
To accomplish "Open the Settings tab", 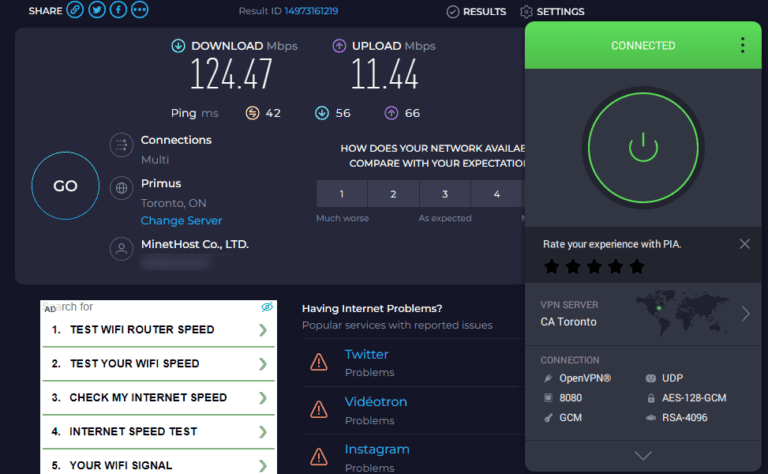I will (x=552, y=12).
